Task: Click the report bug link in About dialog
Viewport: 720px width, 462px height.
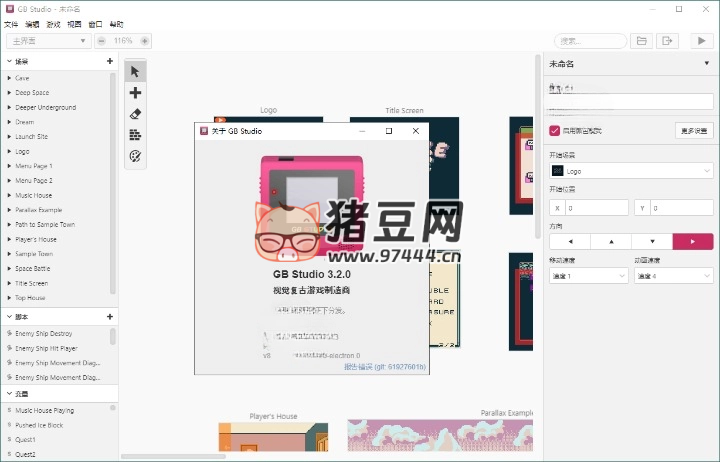Action: (x=385, y=366)
